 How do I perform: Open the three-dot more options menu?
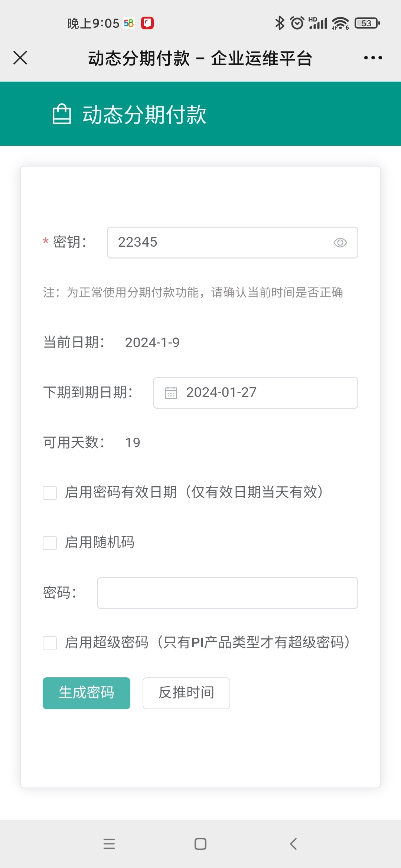pos(373,58)
